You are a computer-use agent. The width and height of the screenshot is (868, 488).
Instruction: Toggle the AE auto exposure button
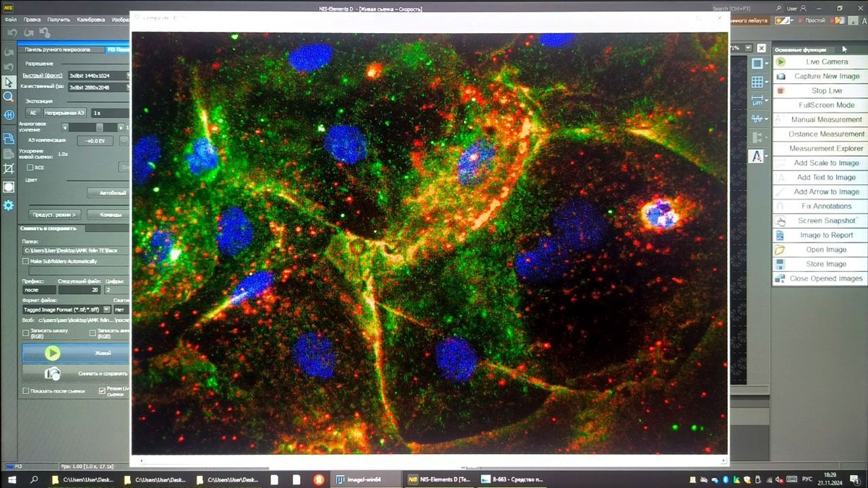(33, 113)
